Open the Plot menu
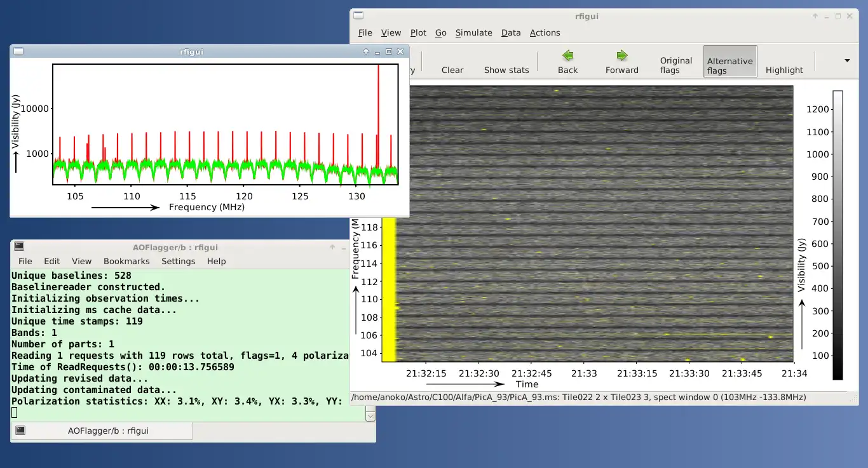The height and width of the screenshot is (468, 868). 418,33
